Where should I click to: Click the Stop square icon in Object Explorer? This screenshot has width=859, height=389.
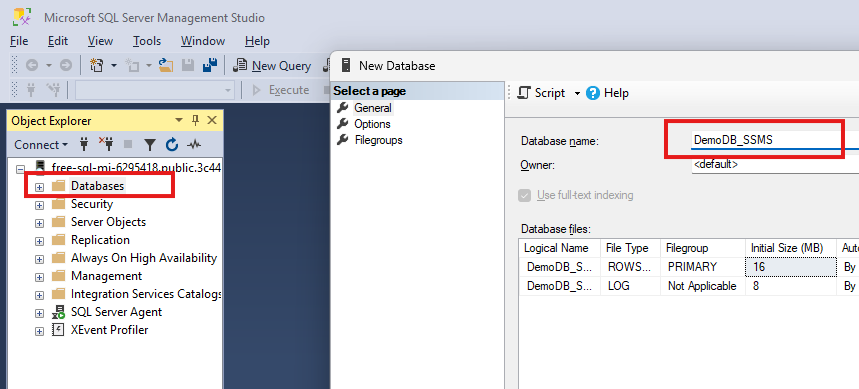pos(128,145)
